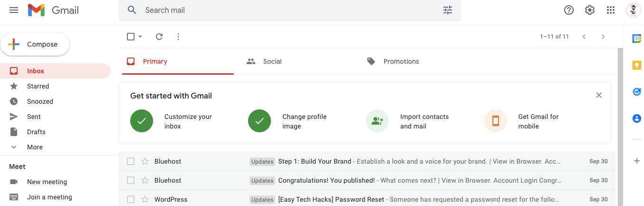Expand the More labels list
Image resolution: width=644 pixels, height=206 pixels.
pyautogui.click(x=35, y=147)
